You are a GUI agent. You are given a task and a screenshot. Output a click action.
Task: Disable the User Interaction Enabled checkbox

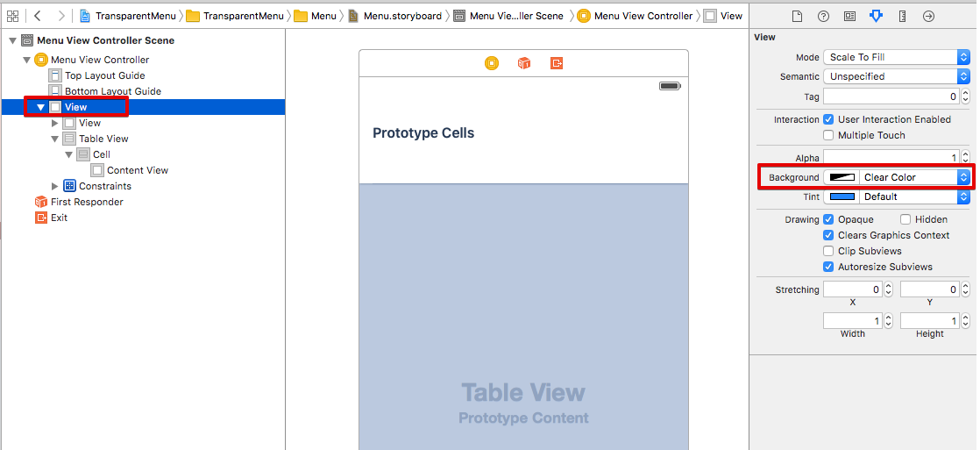coord(828,119)
